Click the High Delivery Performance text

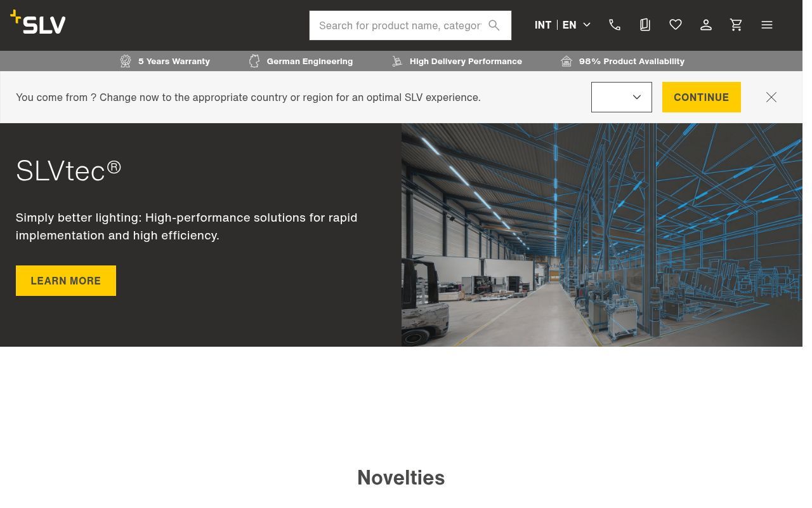[466, 61]
